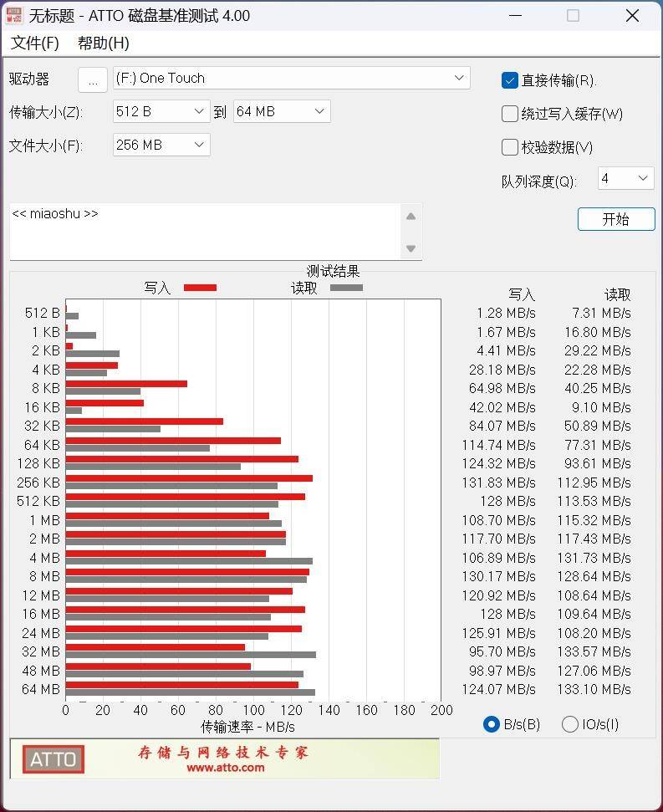Enable the 校验数据(V) checkbox
663x812 pixels.
click(510, 147)
